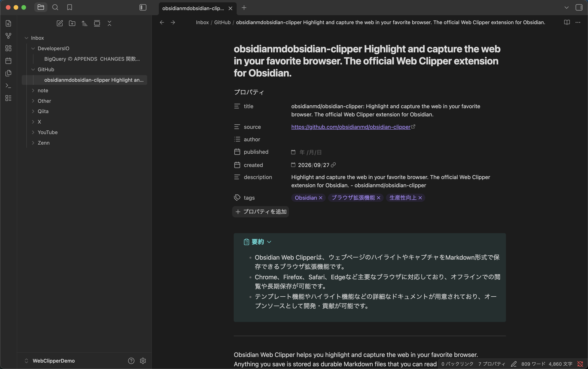Screen dimensions: 588x369
Task: Click Inbox in the breadcrumb path
Action: coord(202,22)
